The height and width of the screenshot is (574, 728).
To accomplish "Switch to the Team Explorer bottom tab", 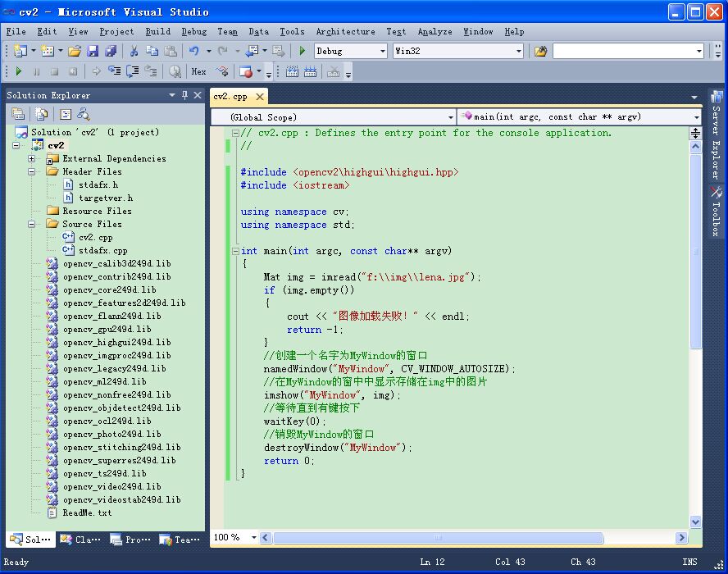I will click(180, 540).
